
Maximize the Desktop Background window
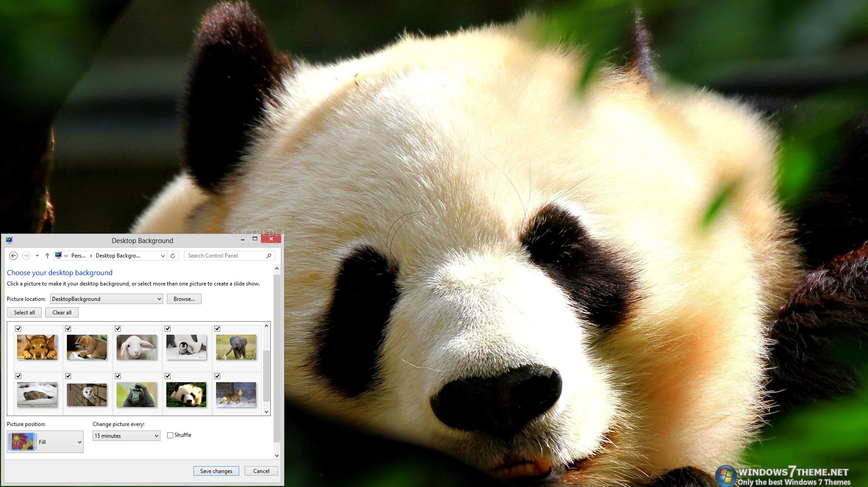[x=255, y=239]
